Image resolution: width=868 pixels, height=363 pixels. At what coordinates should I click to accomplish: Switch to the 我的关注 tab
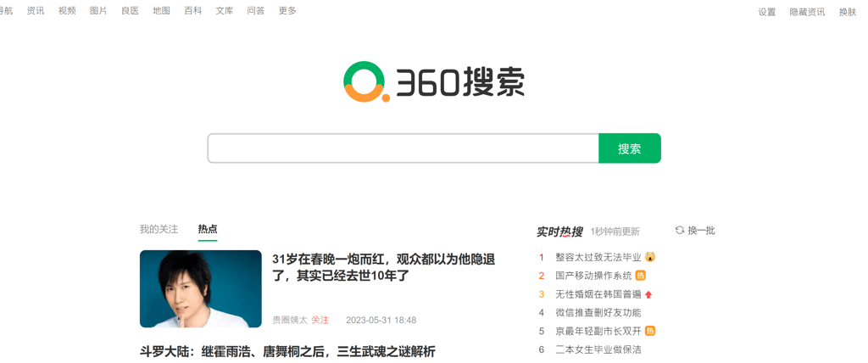click(x=159, y=229)
